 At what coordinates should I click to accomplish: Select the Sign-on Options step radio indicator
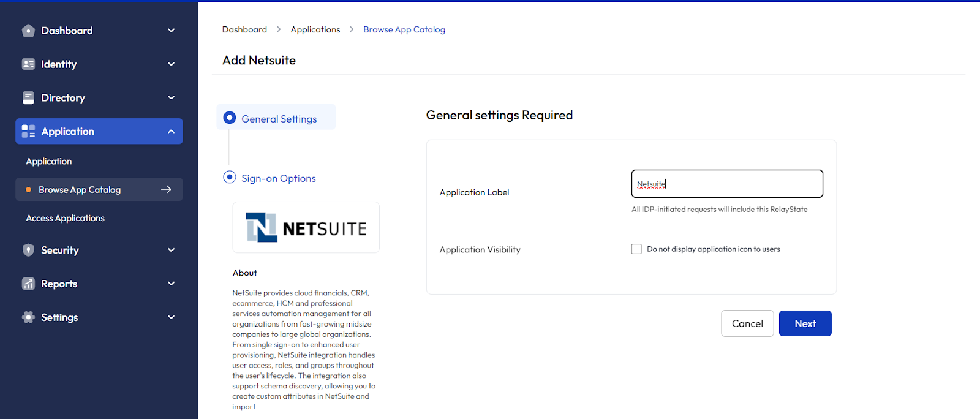pos(230,177)
